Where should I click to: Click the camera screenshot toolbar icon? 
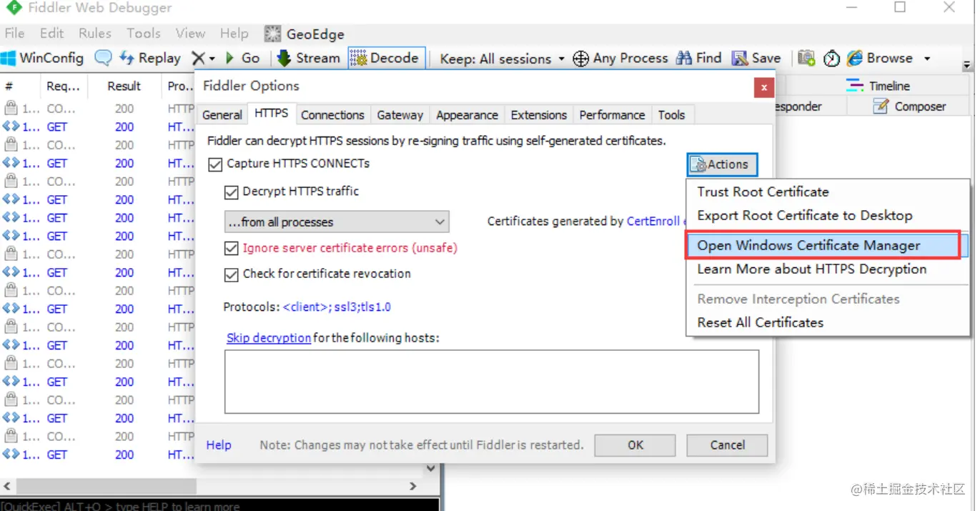pyautogui.click(x=806, y=58)
